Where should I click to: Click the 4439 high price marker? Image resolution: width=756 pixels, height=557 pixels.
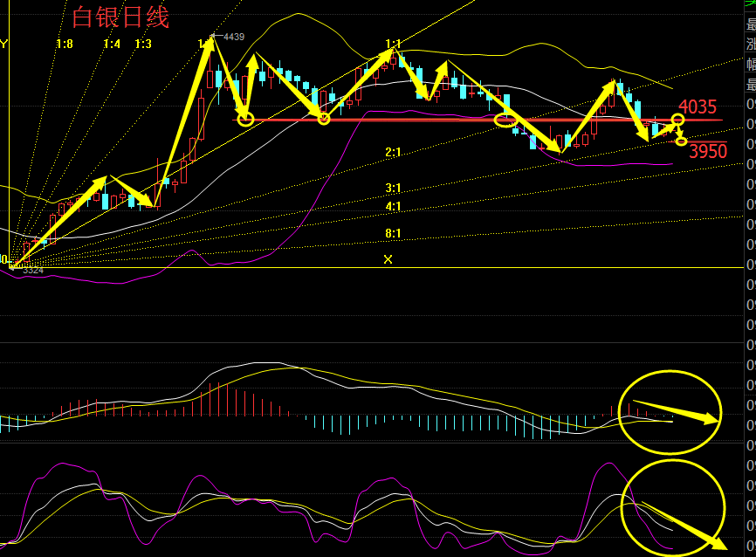point(232,37)
